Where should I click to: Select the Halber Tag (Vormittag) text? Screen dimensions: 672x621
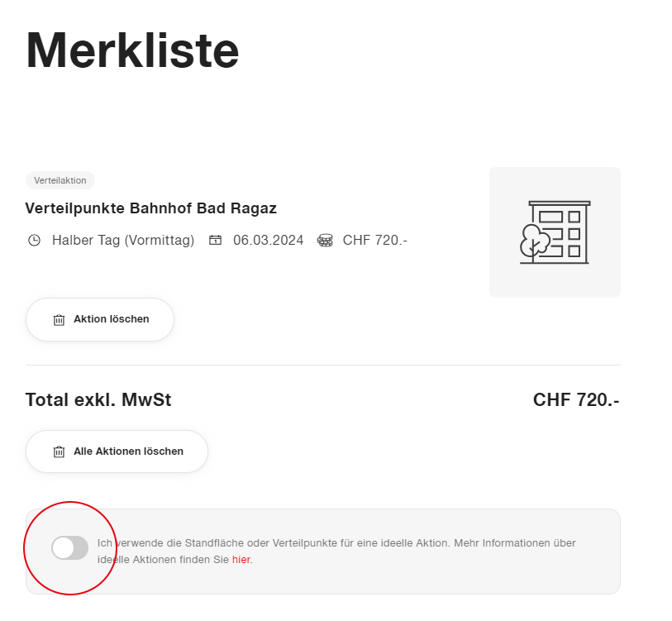(x=123, y=241)
